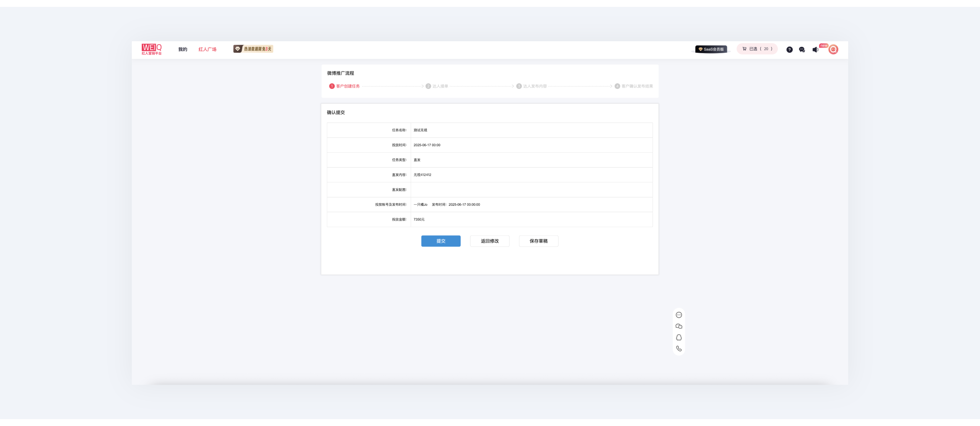Open the 我的 menu
Image resolution: width=980 pixels, height=426 pixels.
click(x=183, y=49)
